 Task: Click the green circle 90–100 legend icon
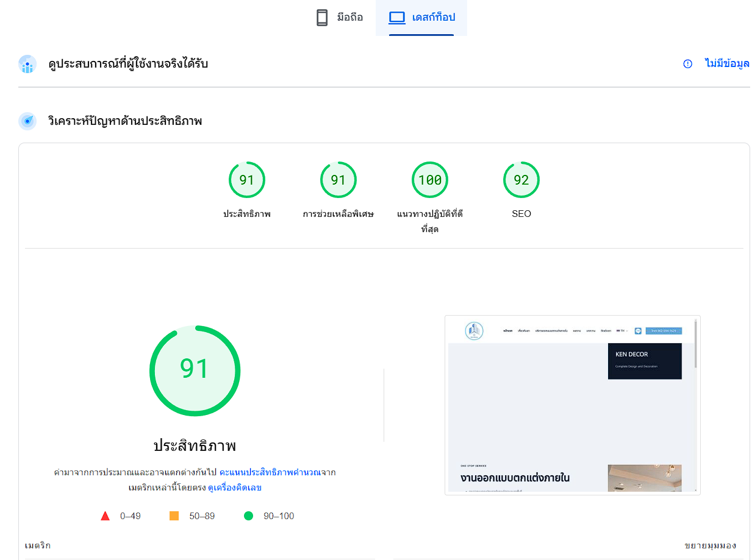pyautogui.click(x=248, y=516)
